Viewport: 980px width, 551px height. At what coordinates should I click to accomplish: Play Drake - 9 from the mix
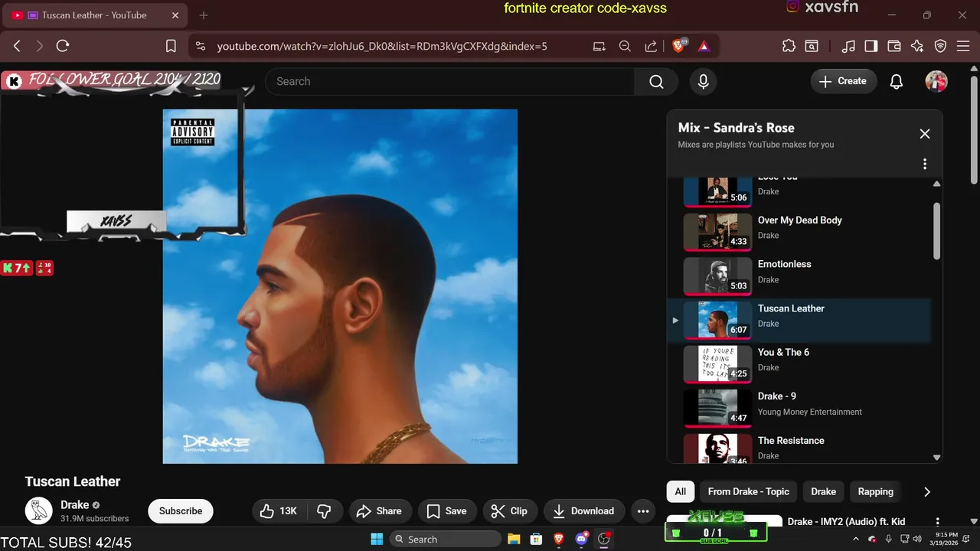point(799,407)
